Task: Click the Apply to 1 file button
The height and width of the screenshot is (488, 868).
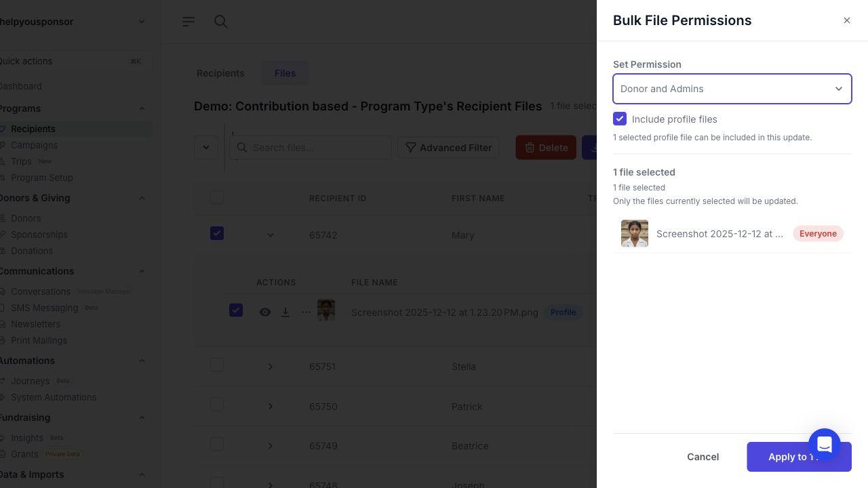Action: click(799, 457)
